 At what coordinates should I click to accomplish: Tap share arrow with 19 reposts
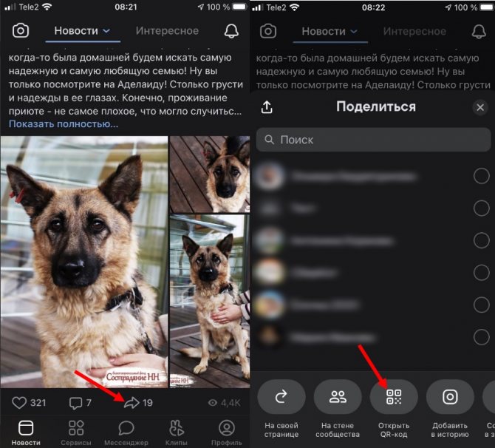pyautogui.click(x=138, y=402)
